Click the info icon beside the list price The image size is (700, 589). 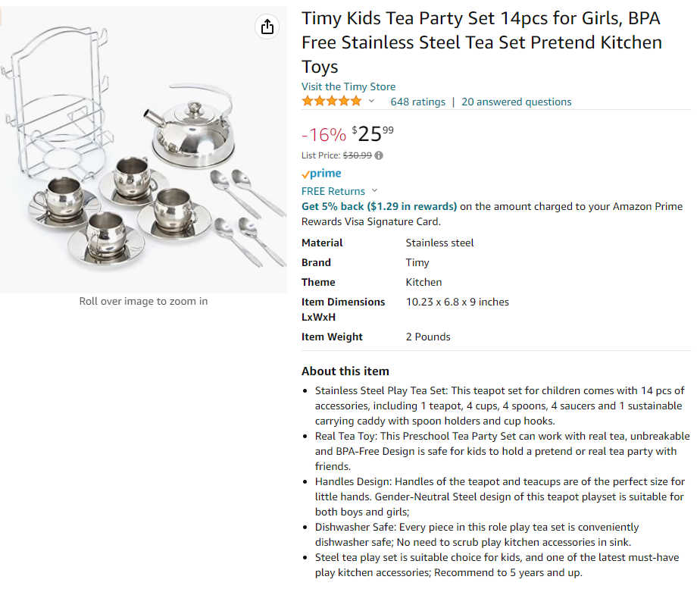tap(379, 155)
